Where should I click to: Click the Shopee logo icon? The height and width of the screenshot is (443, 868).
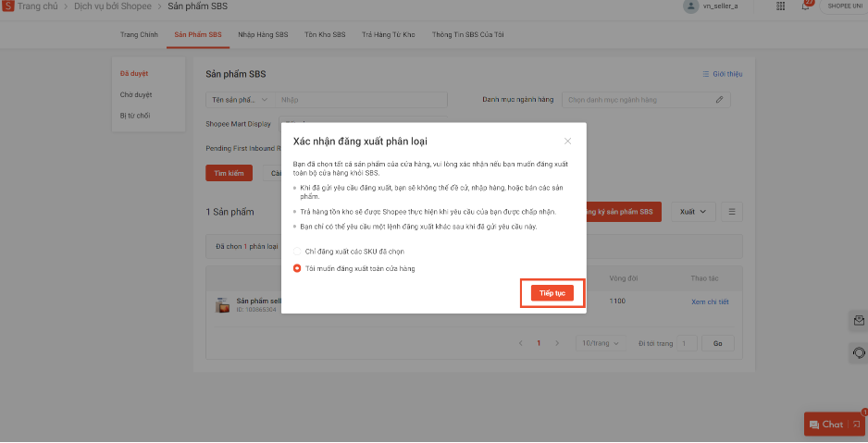pyautogui.click(x=8, y=6)
